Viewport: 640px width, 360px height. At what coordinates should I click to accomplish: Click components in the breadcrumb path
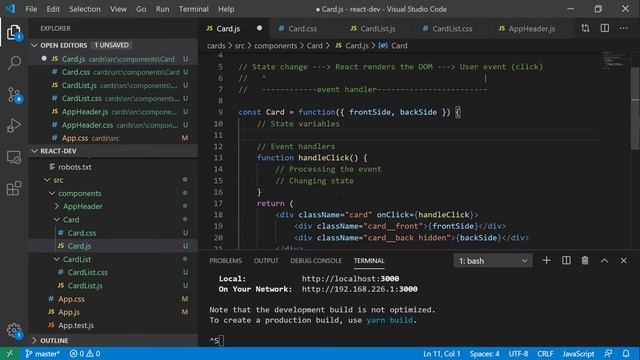click(276, 46)
